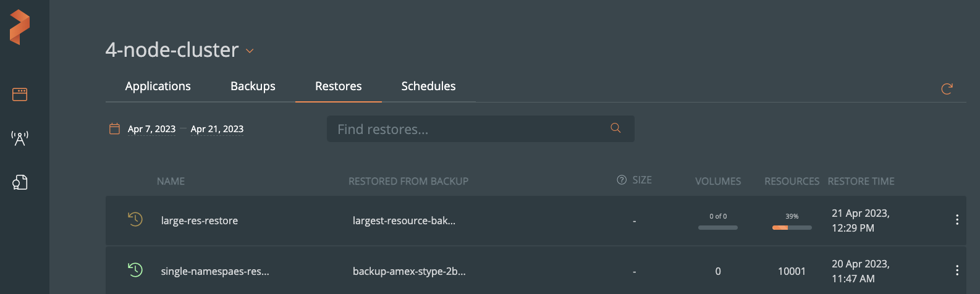The width and height of the screenshot is (980, 294).
Task: Focus the Find restores search field
Action: tap(470, 129)
